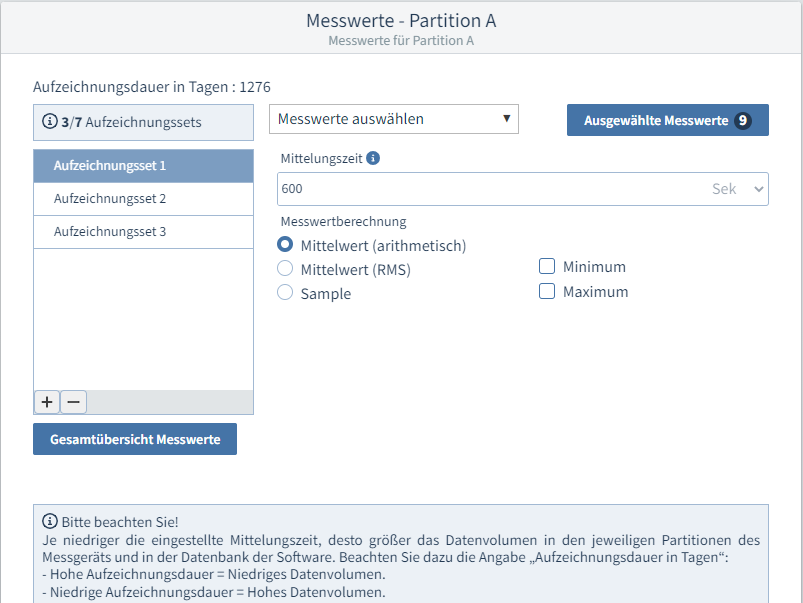Select the Sample radio button
This screenshot has width=803, height=603.
click(x=285, y=293)
